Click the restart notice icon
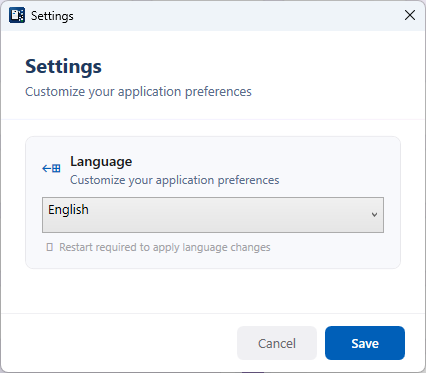The width and height of the screenshot is (426, 373). [x=50, y=247]
